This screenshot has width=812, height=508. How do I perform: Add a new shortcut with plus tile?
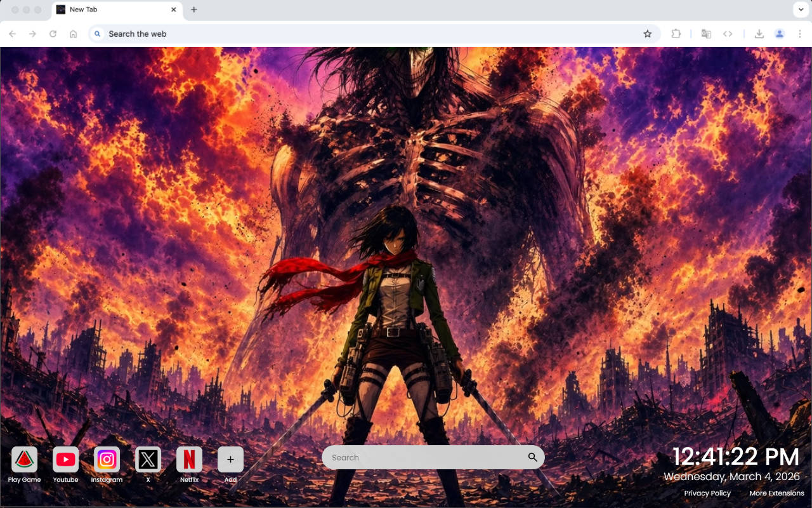point(230,459)
